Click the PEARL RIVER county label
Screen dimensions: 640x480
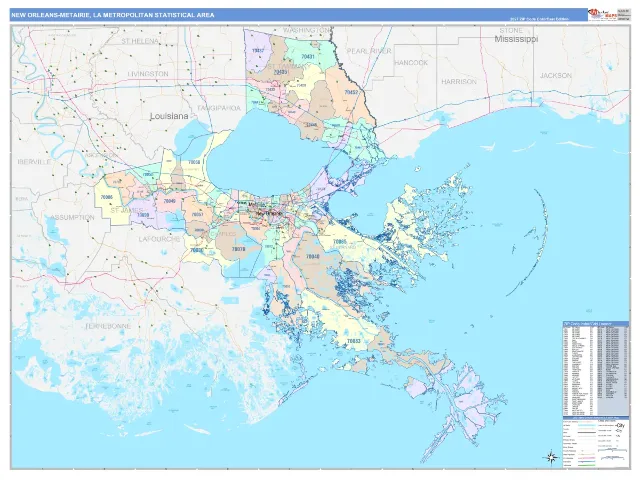click(x=369, y=51)
